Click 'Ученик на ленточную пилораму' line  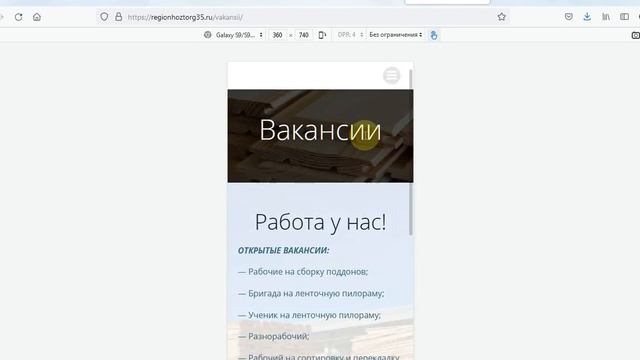point(309,315)
